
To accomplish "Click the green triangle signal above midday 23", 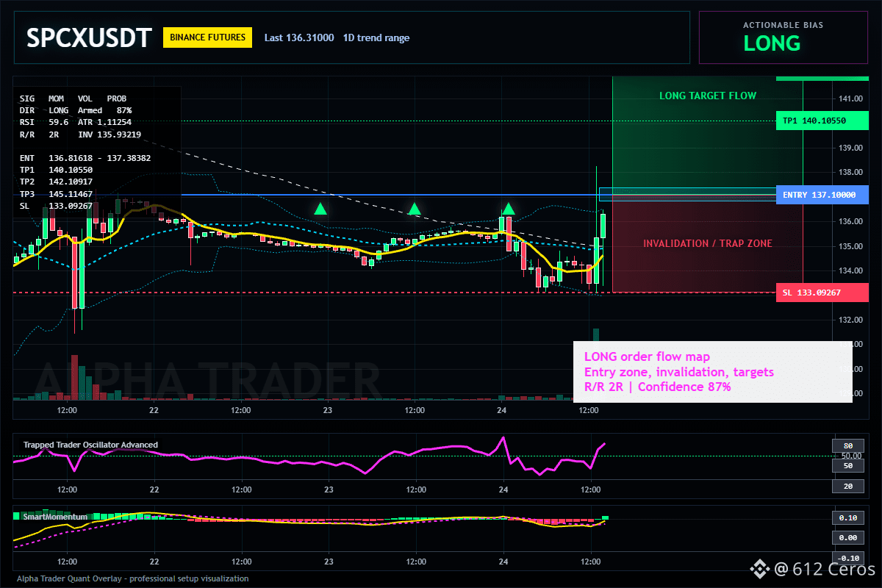I will (x=415, y=209).
